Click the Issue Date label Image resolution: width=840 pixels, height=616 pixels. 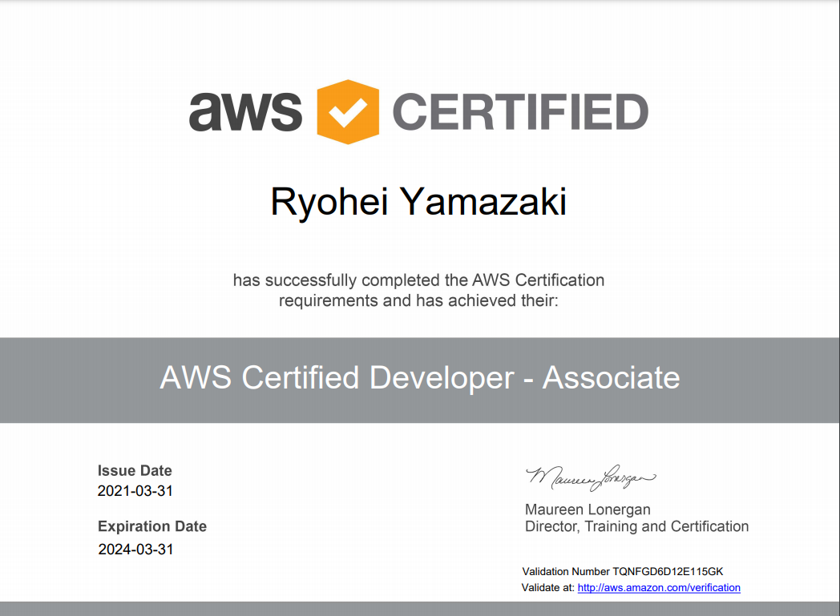(135, 470)
